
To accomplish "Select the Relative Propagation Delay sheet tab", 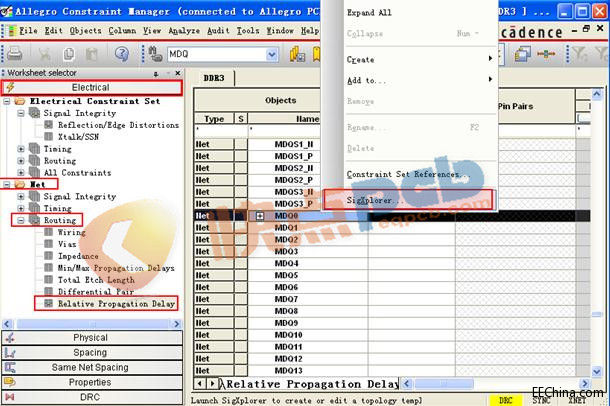I will point(310,384).
